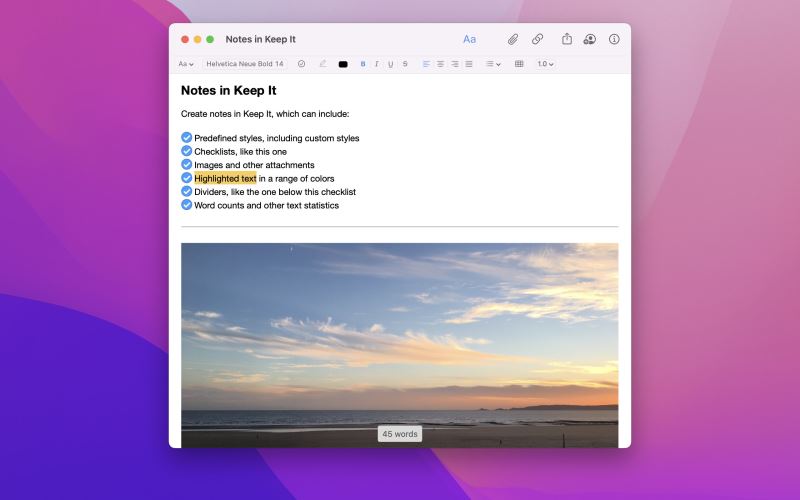
Task: Click the 'Notes in Keep It' heading text
Action: [x=229, y=90]
